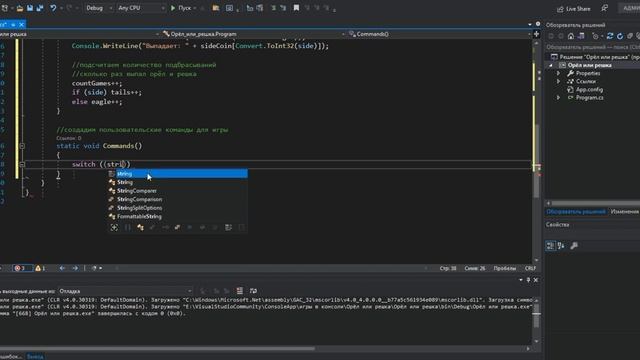Save all files with the double-floppy icon
Screen dimensions: 640x360
point(40,8)
